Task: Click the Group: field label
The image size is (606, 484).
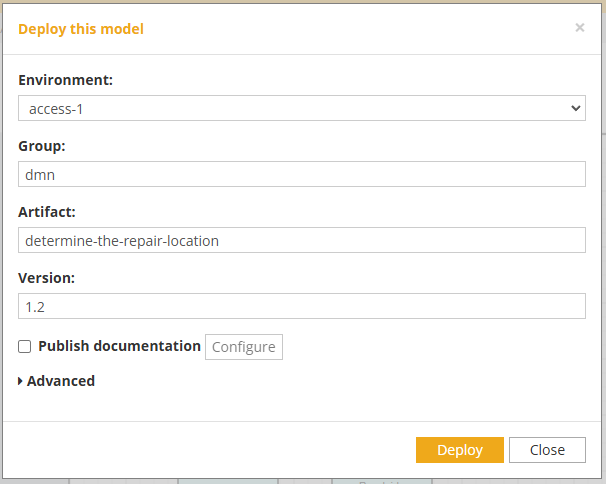Action: [42, 146]
